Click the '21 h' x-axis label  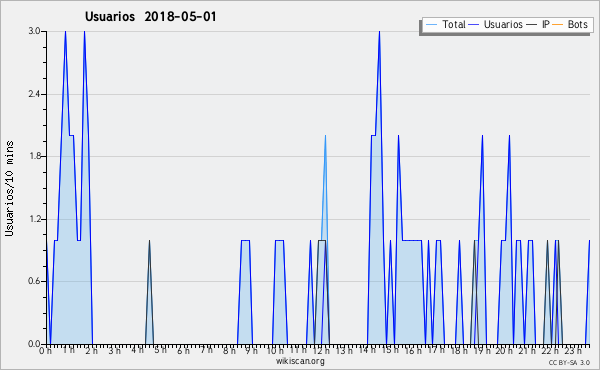[x=527, y=351]
